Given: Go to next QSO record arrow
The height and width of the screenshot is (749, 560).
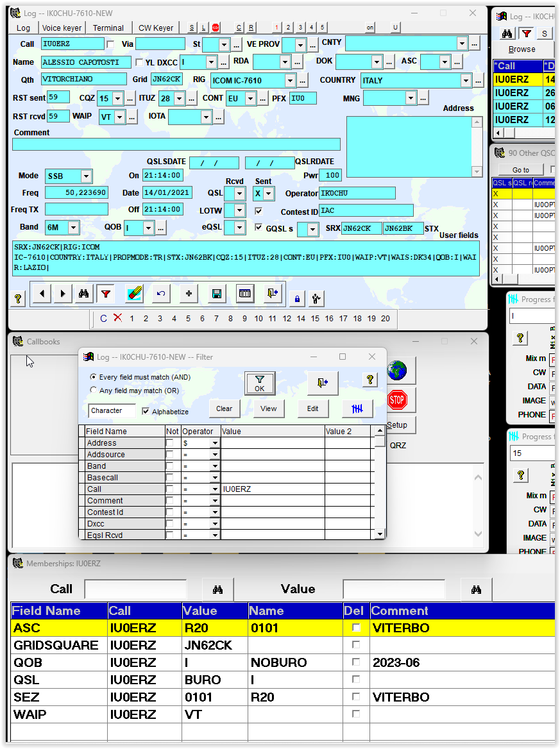Looking at the screenshot, I should [63, 294].
